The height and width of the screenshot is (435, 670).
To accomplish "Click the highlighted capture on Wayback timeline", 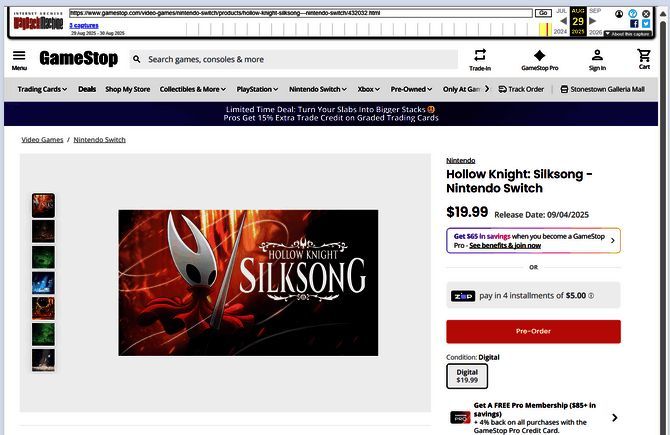I will [545, 29].
